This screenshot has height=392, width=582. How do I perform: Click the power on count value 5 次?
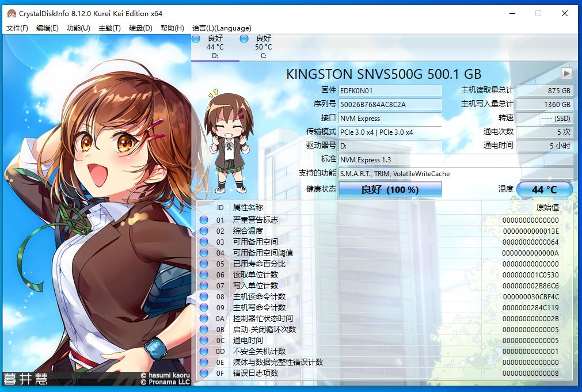pos(544,132)
